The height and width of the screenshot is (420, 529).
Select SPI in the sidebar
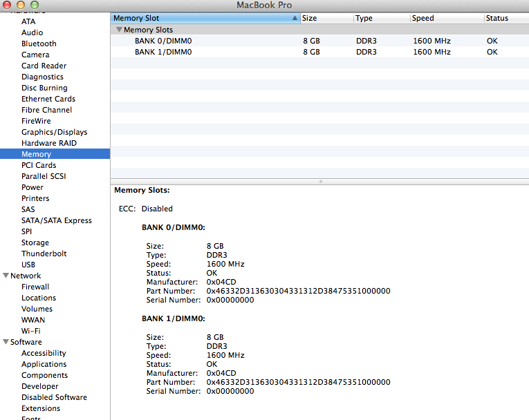26,231
